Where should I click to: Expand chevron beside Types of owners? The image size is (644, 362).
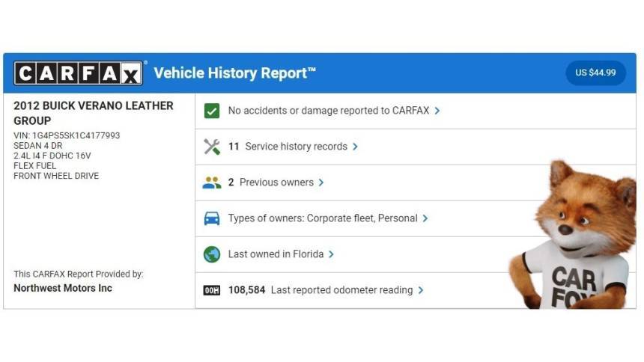point(425,218)
